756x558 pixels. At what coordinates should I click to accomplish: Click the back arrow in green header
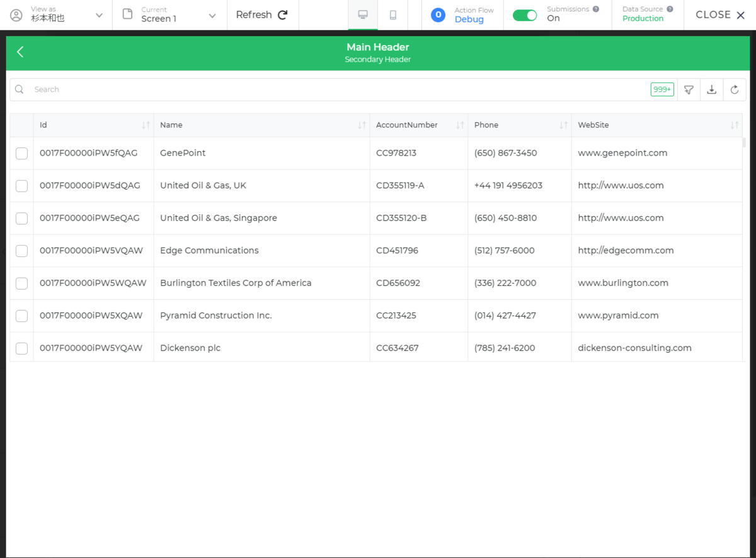pos(20,52)
